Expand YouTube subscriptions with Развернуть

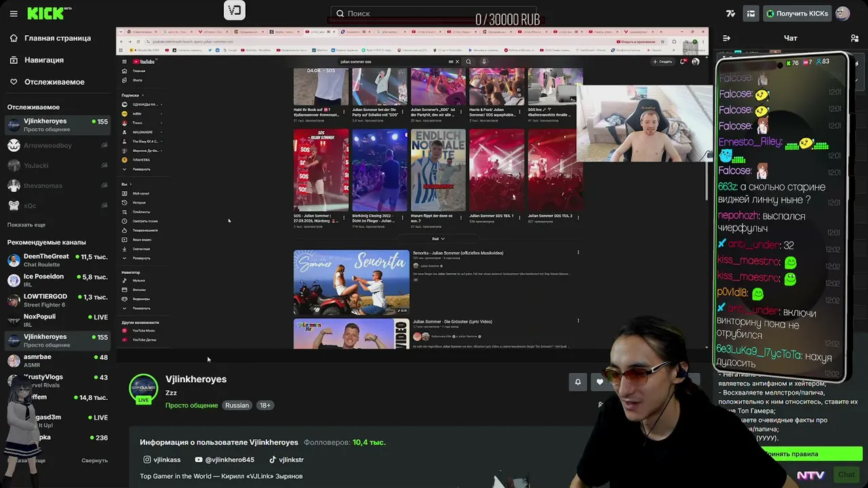pos(141,169)
